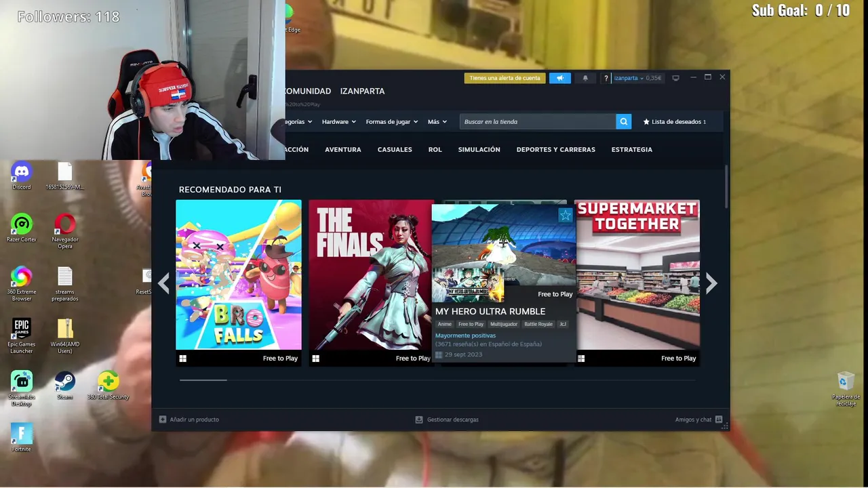Select the SIMULACIÓN genre tab
Image resolution: width=868 pixels, height=488 pixels.
point(479,150)
